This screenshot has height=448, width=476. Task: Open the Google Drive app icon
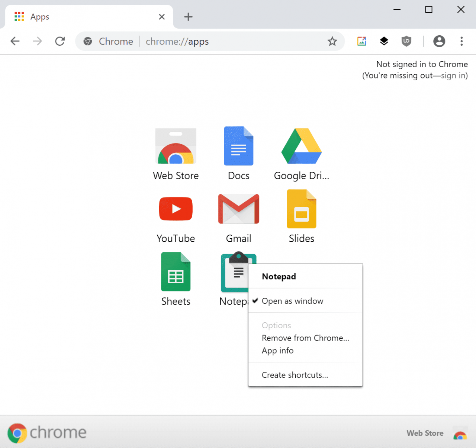tap(302, 146)
